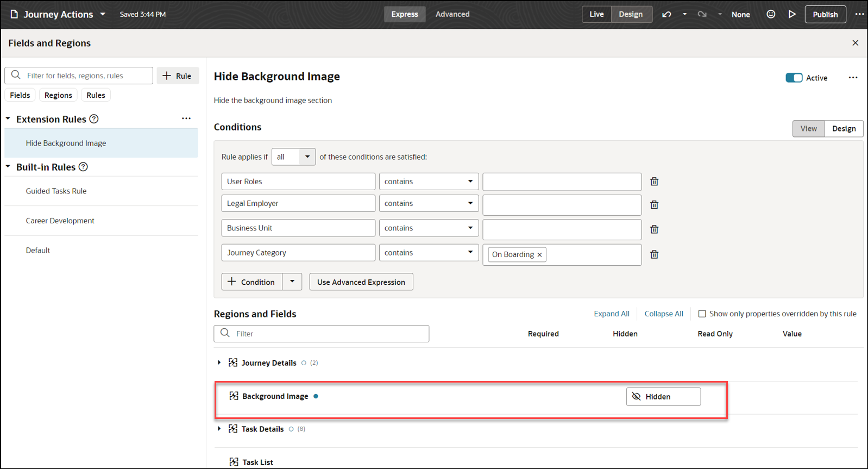Toggle Hidden for Background Image

pos(663,397)
